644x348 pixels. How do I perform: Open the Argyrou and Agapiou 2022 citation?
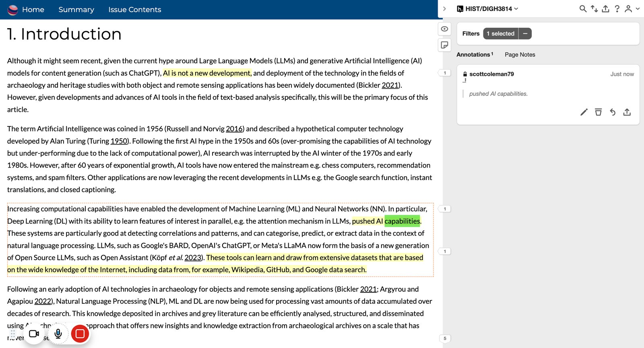point(43,301)
